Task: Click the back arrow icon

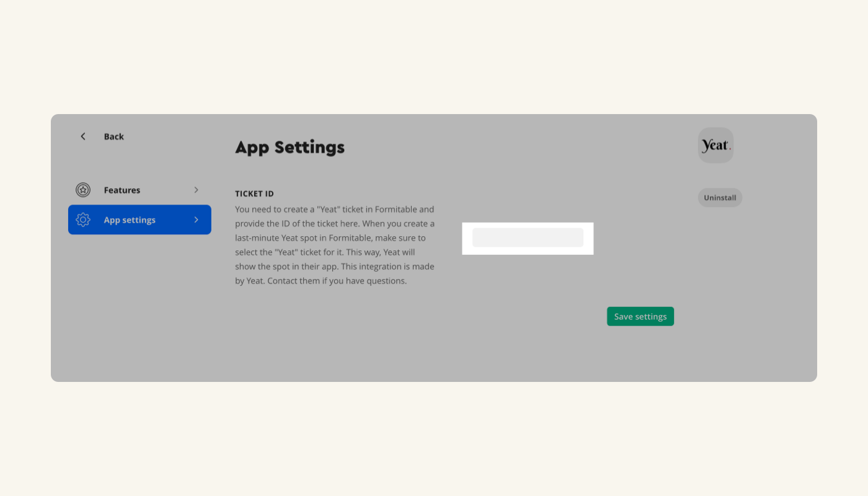Action: click(x=83, y=136)
